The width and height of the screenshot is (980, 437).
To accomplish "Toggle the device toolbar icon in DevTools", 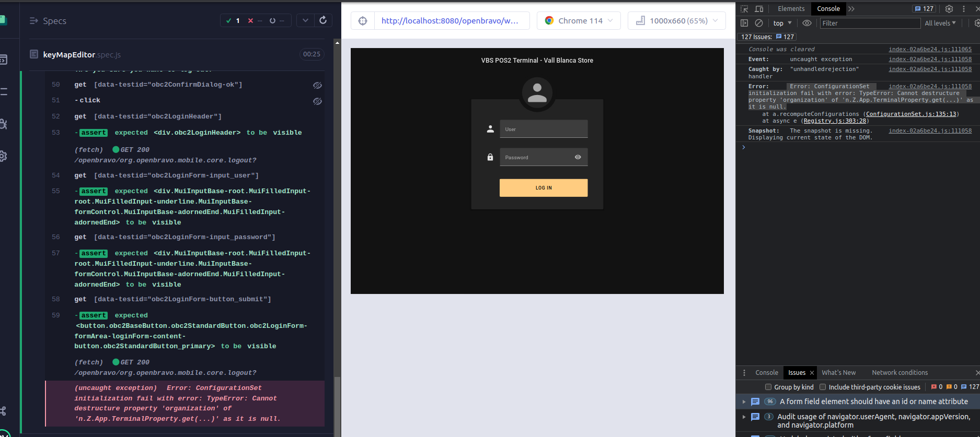I will tap(759, 9).
